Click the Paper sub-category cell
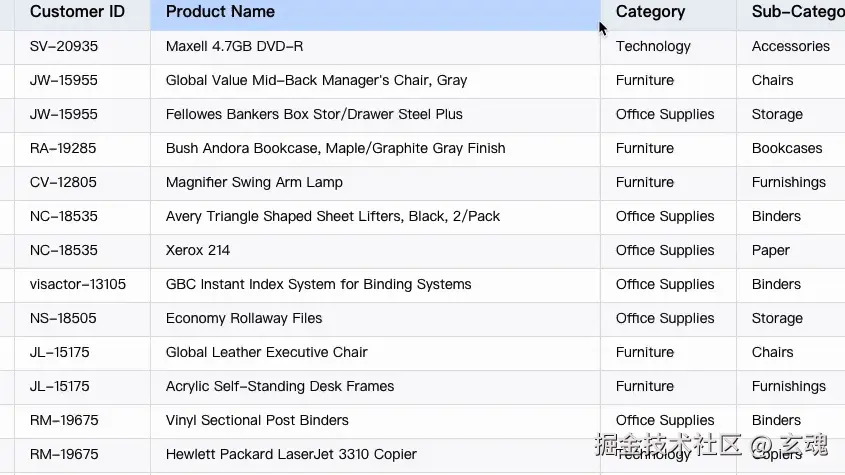The height and width of the screenshot is (475, 845). (x=791, y=251)
